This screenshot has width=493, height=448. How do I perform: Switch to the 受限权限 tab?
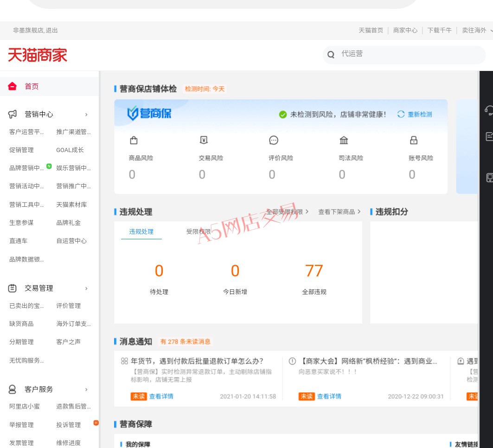(198, 232)
